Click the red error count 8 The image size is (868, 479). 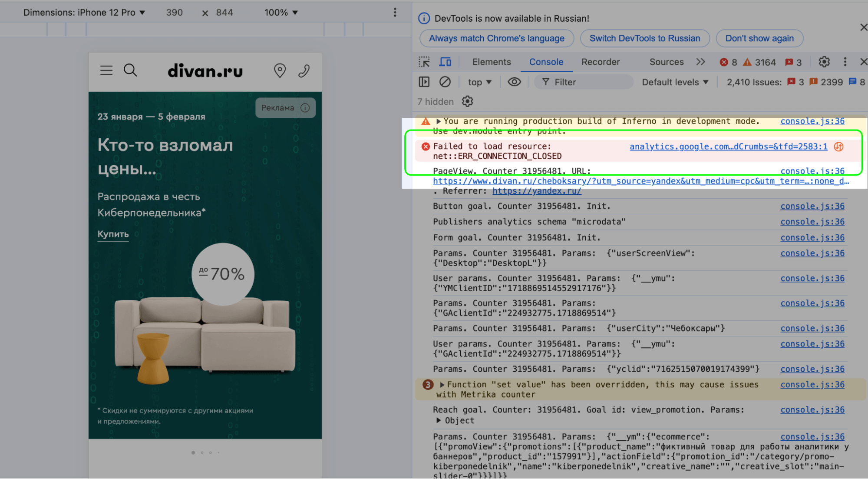point(728,62)
